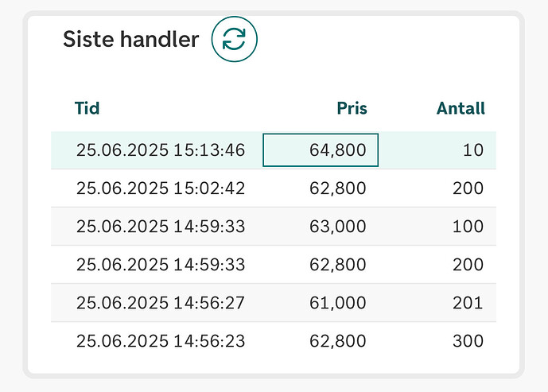This screenshot has height=392, width=548.
Task: Click quantity 200 in 15:02:42 row
Action: pos(468,188)
